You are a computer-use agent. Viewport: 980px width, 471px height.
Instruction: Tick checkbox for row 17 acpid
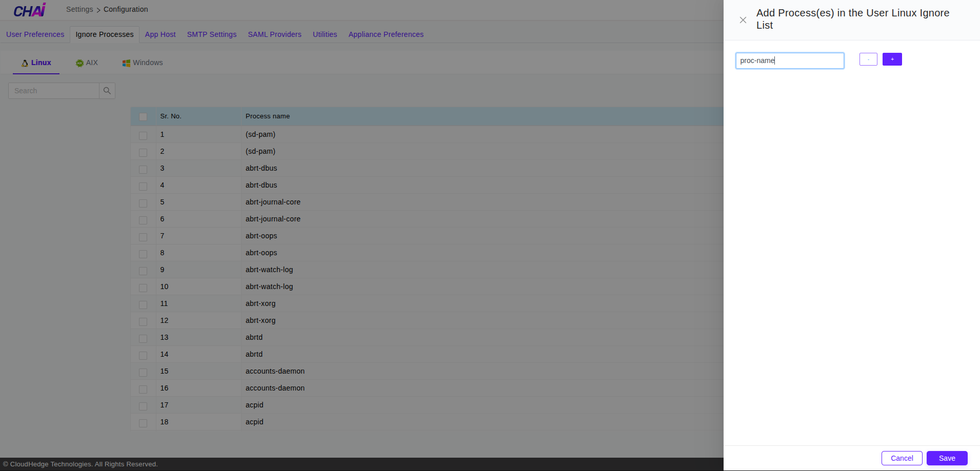point(143,406)
